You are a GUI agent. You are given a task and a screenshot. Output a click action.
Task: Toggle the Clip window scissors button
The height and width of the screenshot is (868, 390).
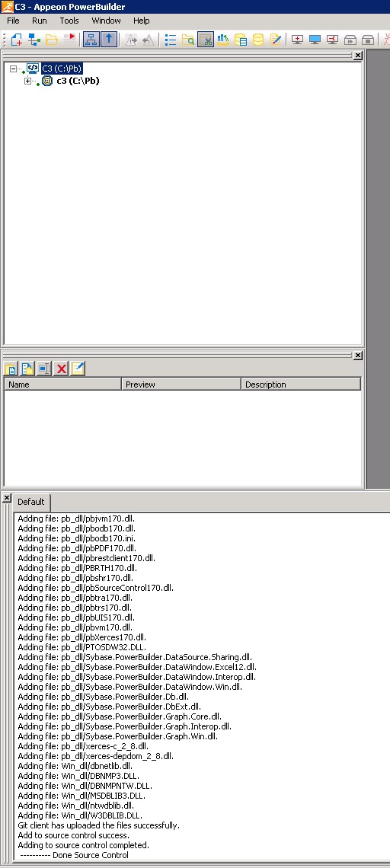[x=206, y=40]
